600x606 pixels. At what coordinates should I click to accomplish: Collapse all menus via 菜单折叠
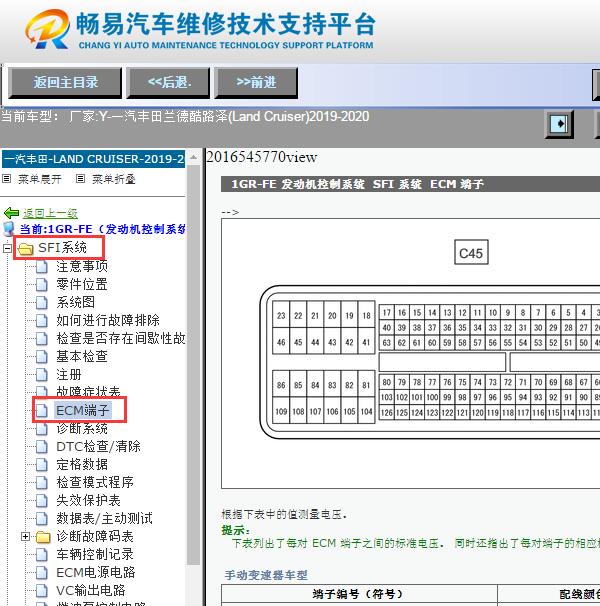(x=114, y=179)
